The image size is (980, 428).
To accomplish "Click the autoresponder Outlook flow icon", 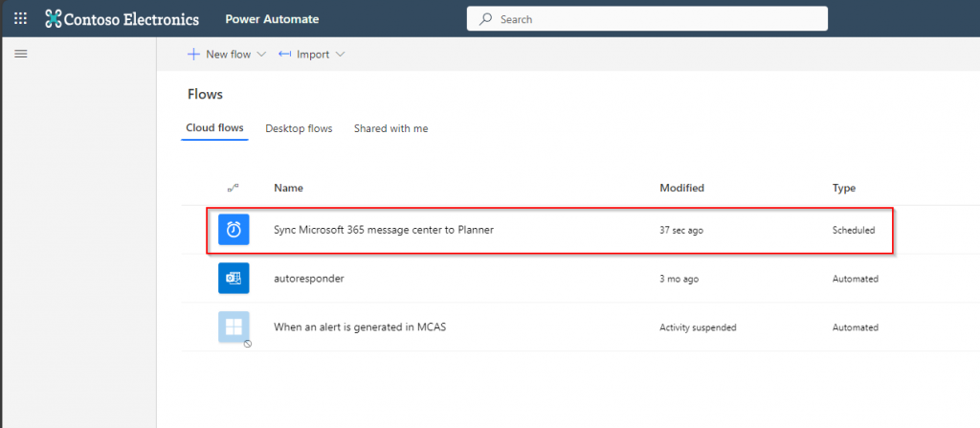I will [x=234, y=279].
